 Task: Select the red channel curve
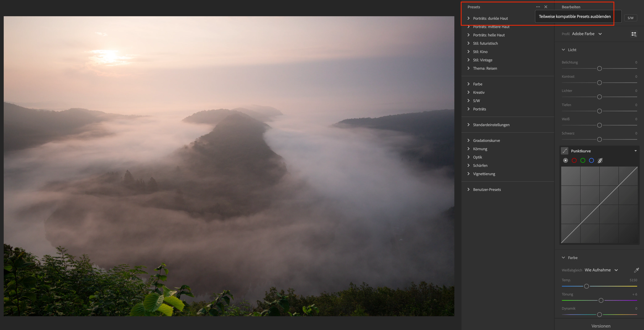point(574,161)
